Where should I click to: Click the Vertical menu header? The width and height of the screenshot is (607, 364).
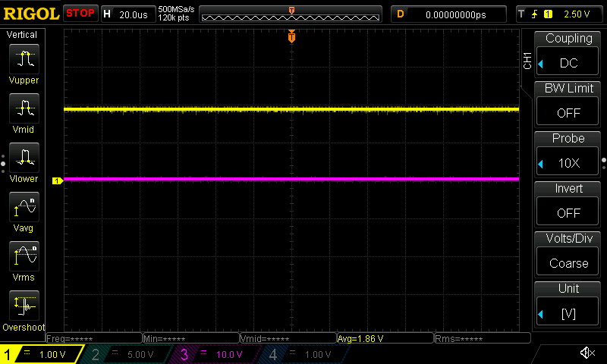point(22,35)
